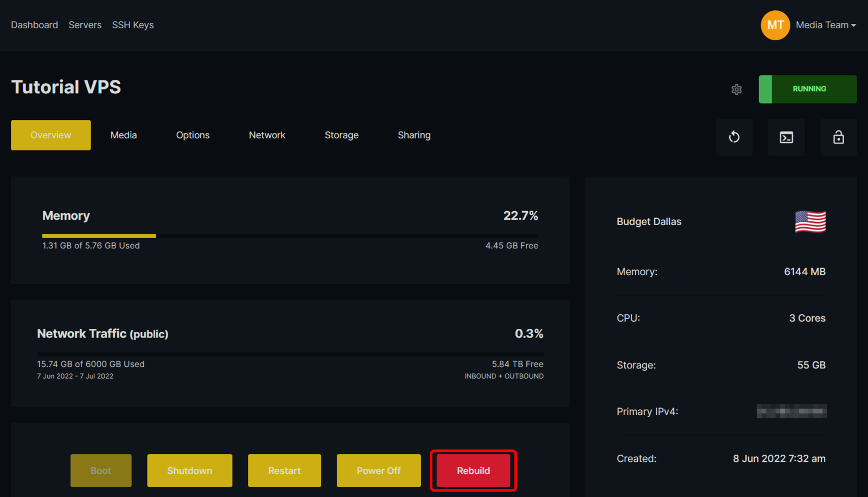The height and width of the screenshot is (497, 868).
Task: Click the circular reload icon button
Action: point(734,137)
